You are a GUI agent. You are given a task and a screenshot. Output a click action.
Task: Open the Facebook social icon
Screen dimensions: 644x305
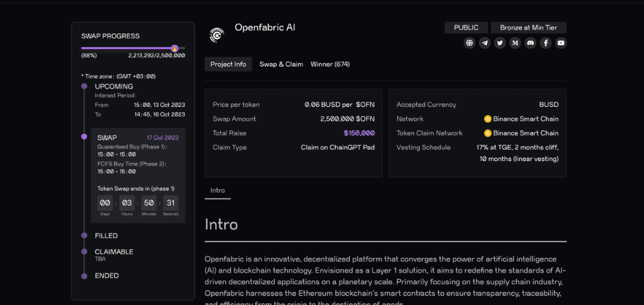point(546,42)
